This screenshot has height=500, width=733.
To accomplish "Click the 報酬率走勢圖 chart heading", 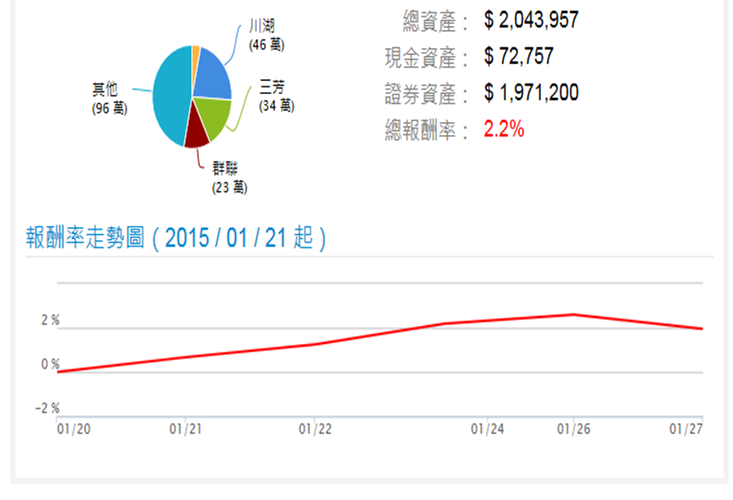I will click(176, 238).
